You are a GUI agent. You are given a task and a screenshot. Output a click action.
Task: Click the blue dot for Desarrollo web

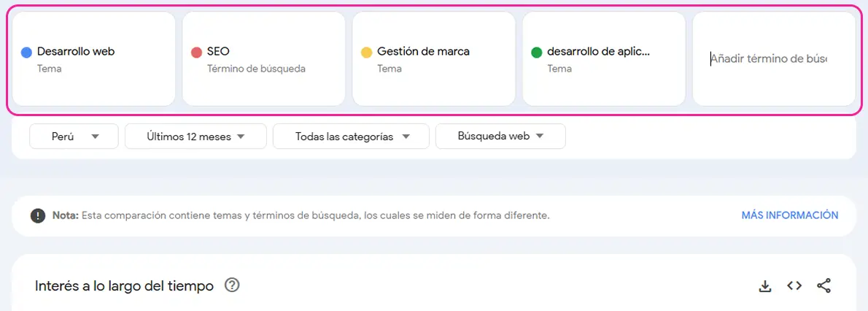[26, 53]
